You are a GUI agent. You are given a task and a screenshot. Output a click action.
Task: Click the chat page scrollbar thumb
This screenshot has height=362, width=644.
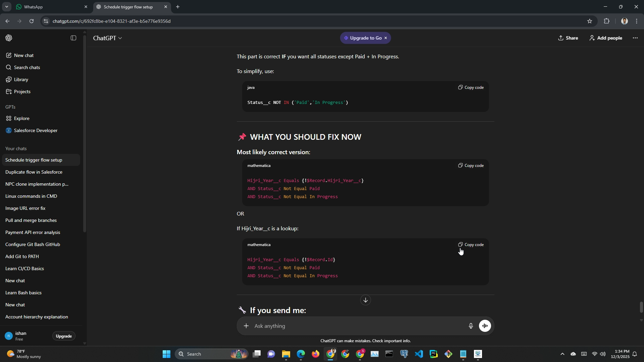641,307
